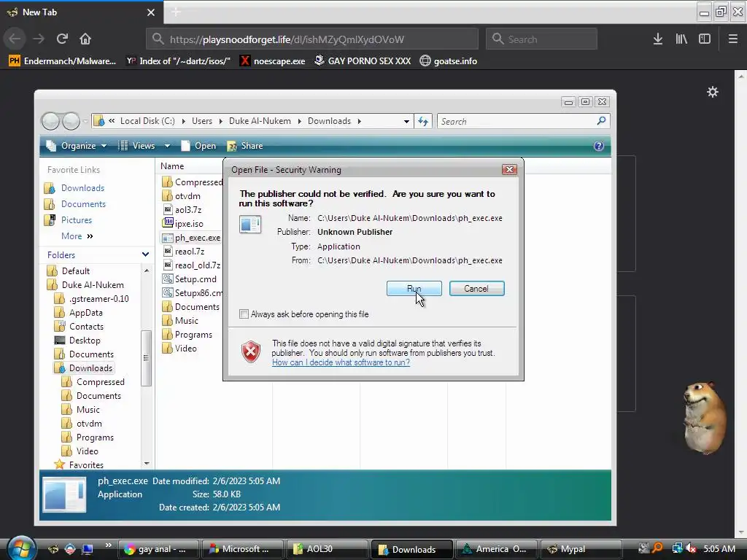Expand the arrow after Downloads breadcrumb
The width and height of the screenshot is (747, 560).
[359, 122]
